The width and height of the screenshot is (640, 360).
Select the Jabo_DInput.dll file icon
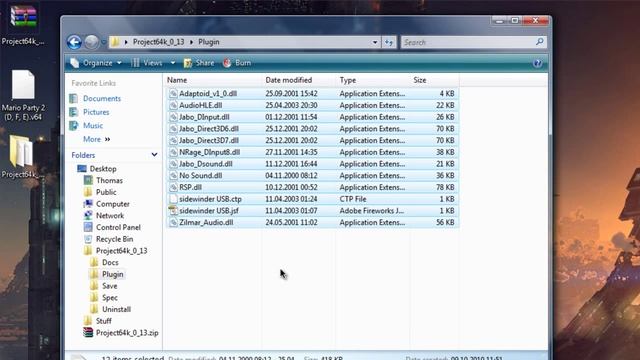(173, 117)
